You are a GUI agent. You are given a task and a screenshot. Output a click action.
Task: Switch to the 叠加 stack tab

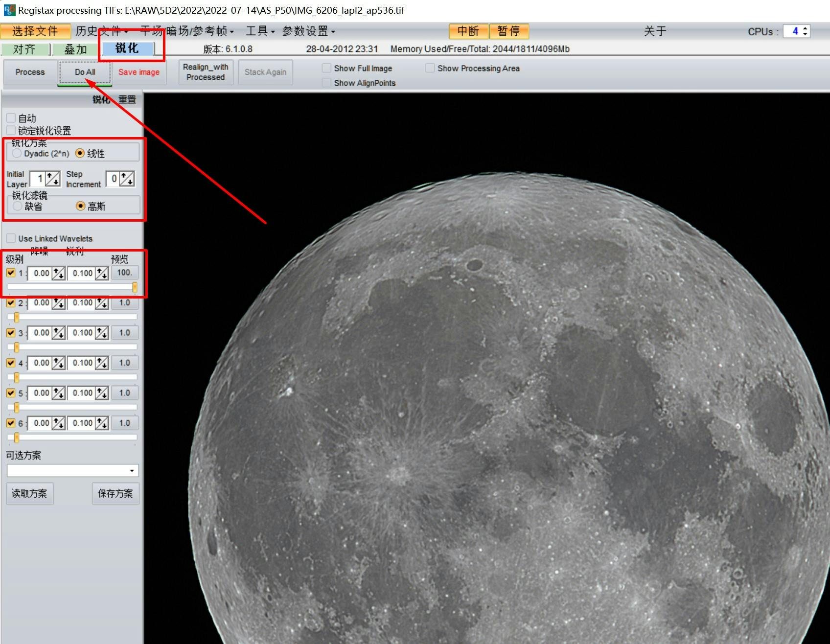coord(76,49)
